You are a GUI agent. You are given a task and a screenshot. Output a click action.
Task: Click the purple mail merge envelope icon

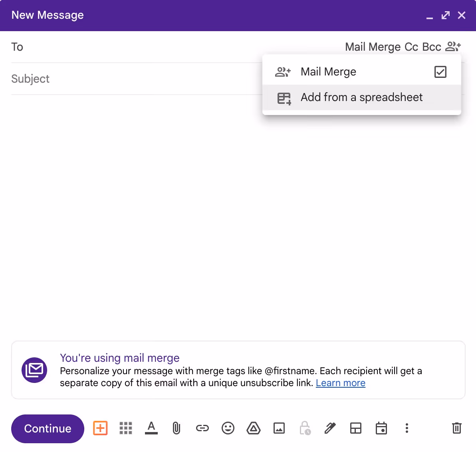[34, 370]
